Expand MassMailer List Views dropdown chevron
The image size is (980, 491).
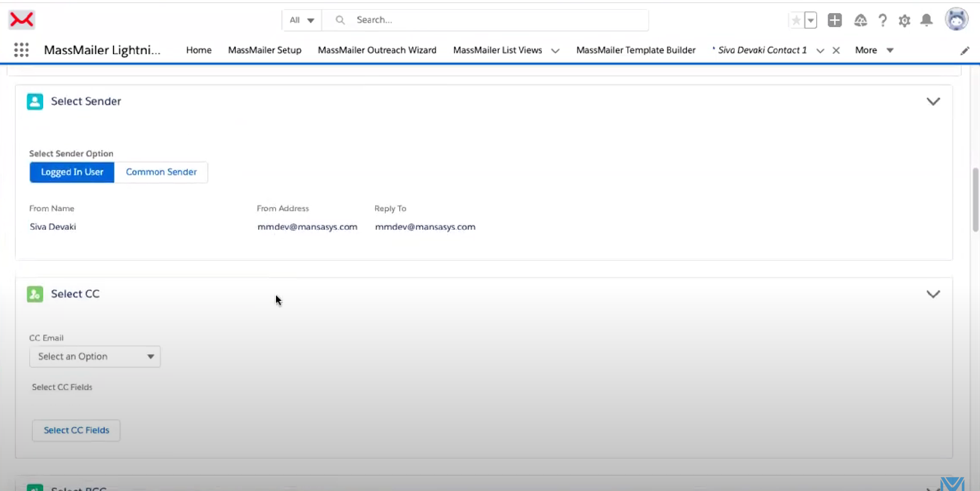(x=555, y=51)
